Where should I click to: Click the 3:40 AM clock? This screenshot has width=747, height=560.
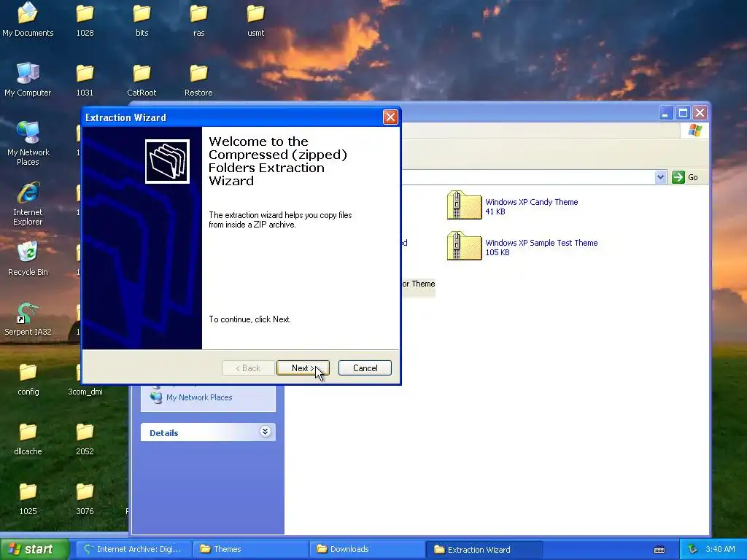pos(720,549)
